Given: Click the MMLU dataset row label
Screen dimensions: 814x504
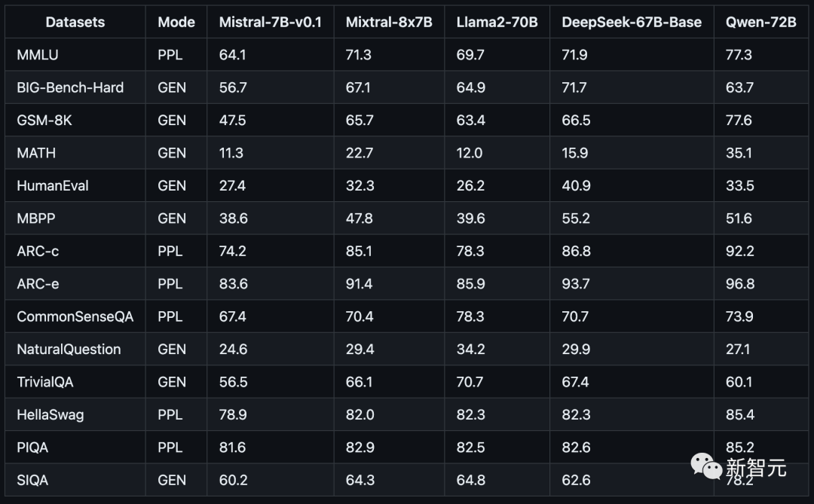Looking at the screenshot, I should tap(37, 55).
